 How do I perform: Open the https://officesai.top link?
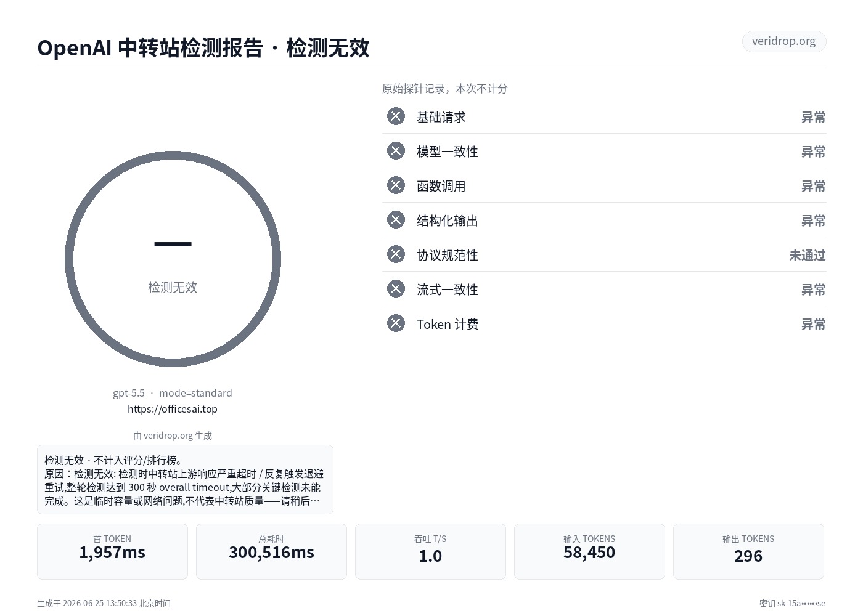point(173,409)
